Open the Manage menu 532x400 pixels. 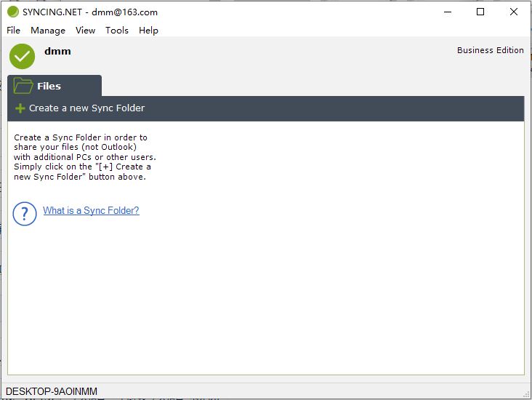tap(48, 31)
